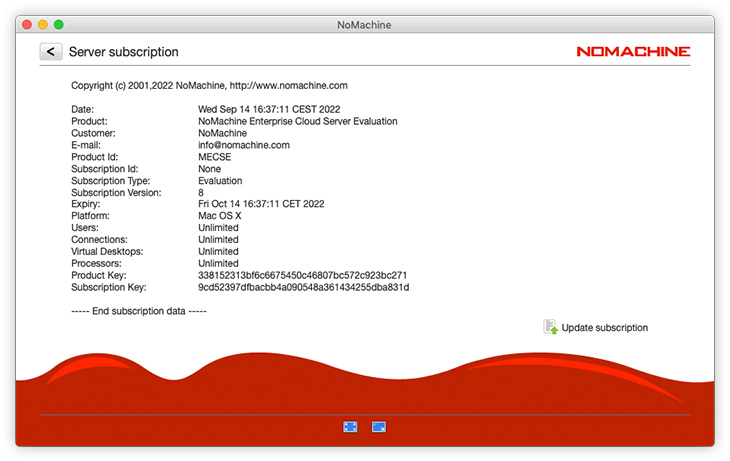Screen dimensions: 730x461
Task: Click the Expiry date value
Action: (x=262, y=204)
